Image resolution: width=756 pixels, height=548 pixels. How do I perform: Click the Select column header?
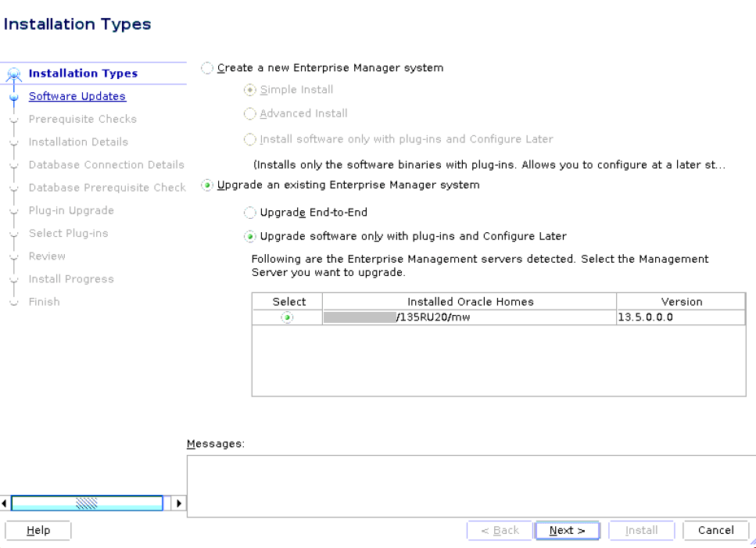[x=288, y=302]
